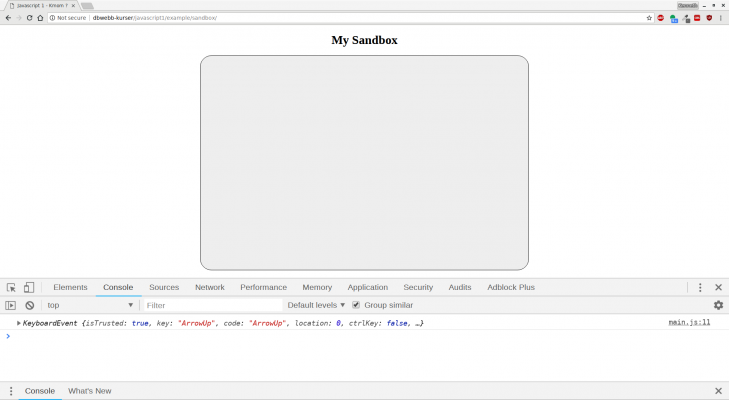
Task: Switch to the Elements tab
Action: 70,287
